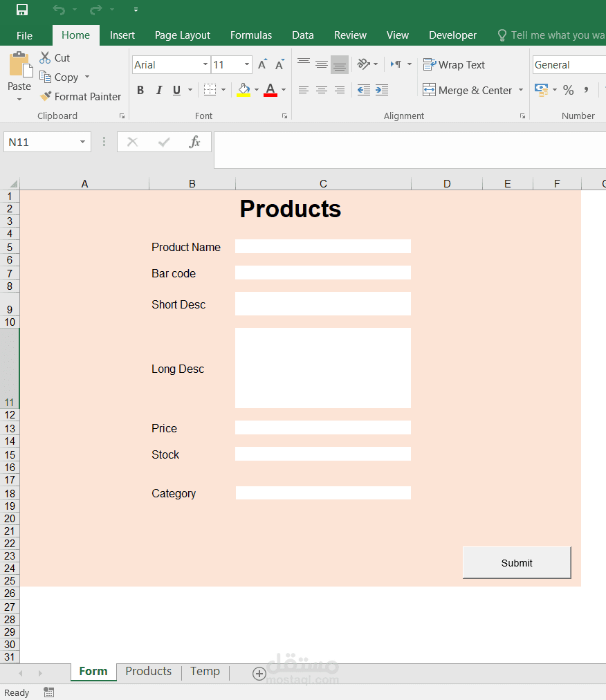
Task: Click Cut with scissors icon
Action: 55,58
